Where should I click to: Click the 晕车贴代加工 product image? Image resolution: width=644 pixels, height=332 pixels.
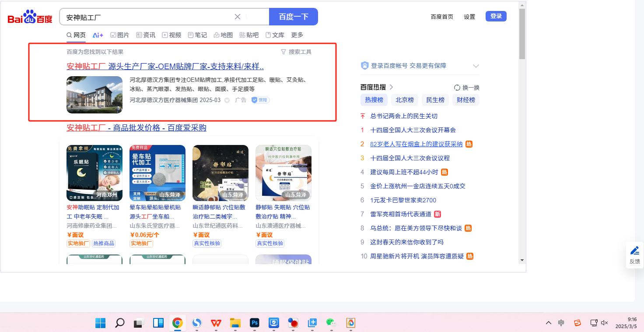coord(157,173)
